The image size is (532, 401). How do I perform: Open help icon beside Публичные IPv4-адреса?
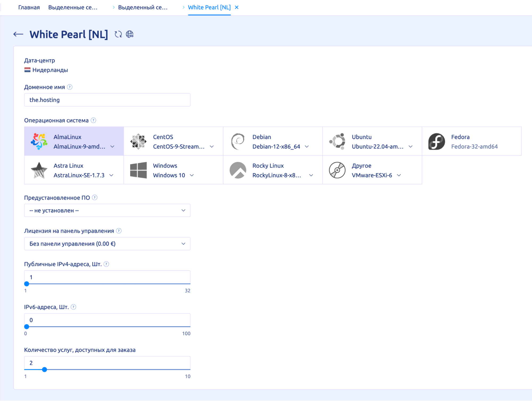point(106,264)
